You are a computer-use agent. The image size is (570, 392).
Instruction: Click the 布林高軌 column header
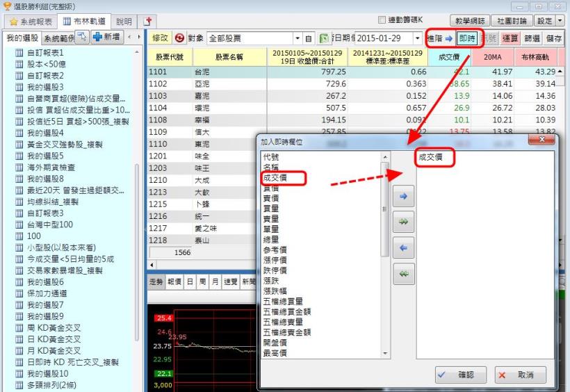pos(535,57)
